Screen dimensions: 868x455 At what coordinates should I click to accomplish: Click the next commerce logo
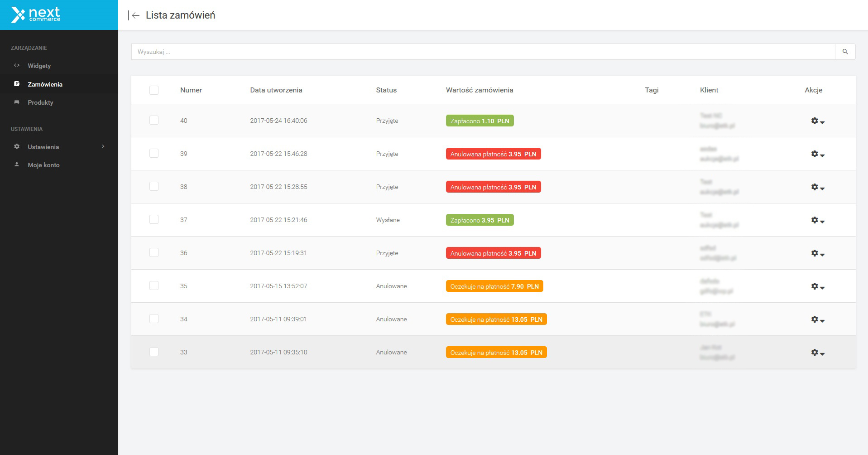tap(36, 15)
